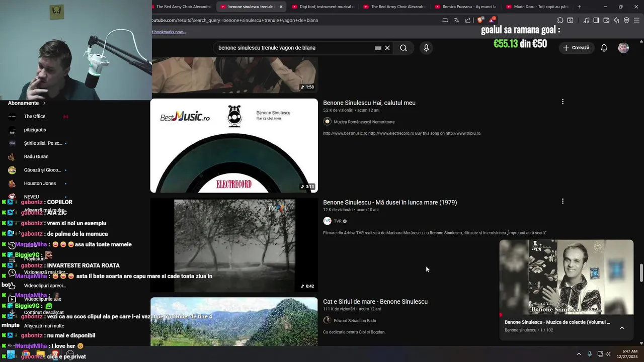The width and height of the screenshot is (644, 362).
Task: Click the Muzica Românească Nemuritoare channel avatar
Action: coord(327,122)
